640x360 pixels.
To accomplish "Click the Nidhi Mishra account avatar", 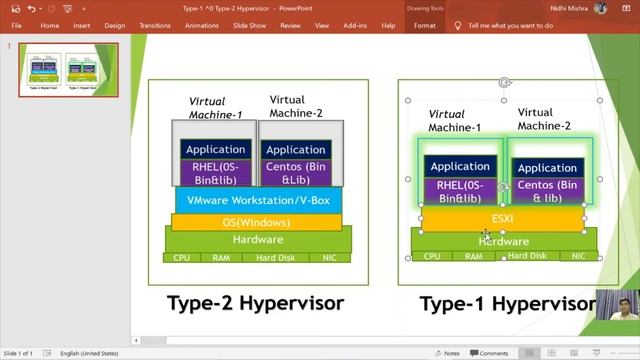I will click(x=600, y=8).
